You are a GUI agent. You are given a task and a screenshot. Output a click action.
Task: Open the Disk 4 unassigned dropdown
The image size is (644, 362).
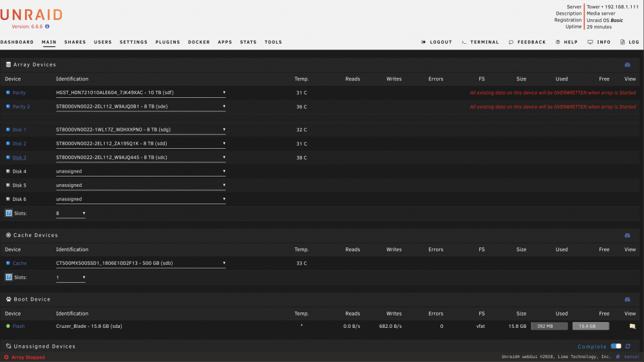pos(140,172)
